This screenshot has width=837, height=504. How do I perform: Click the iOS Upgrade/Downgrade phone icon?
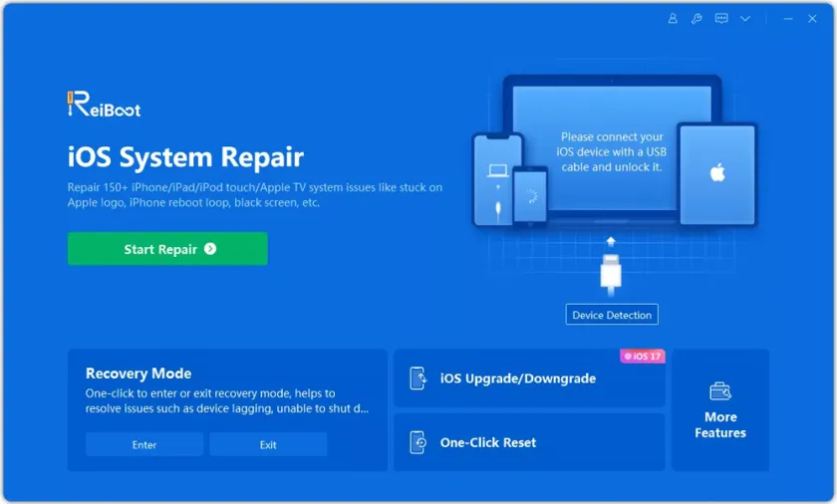click(x=418, y=378)
